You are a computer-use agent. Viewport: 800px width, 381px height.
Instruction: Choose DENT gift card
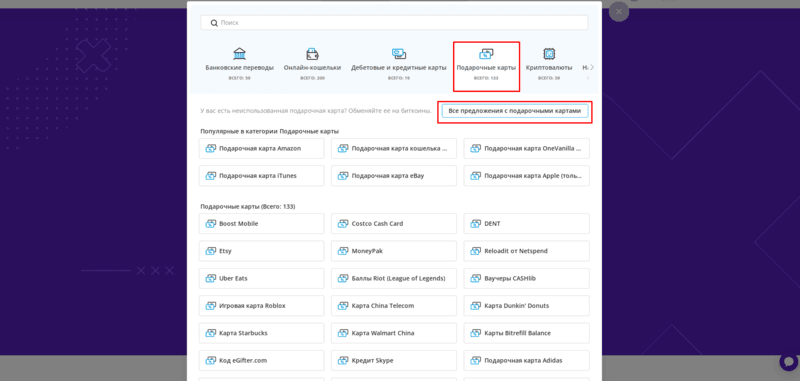pos(527,223)
